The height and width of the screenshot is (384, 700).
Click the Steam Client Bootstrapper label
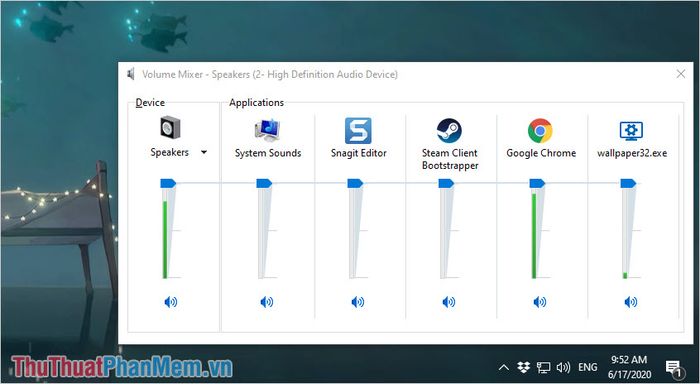450,159
